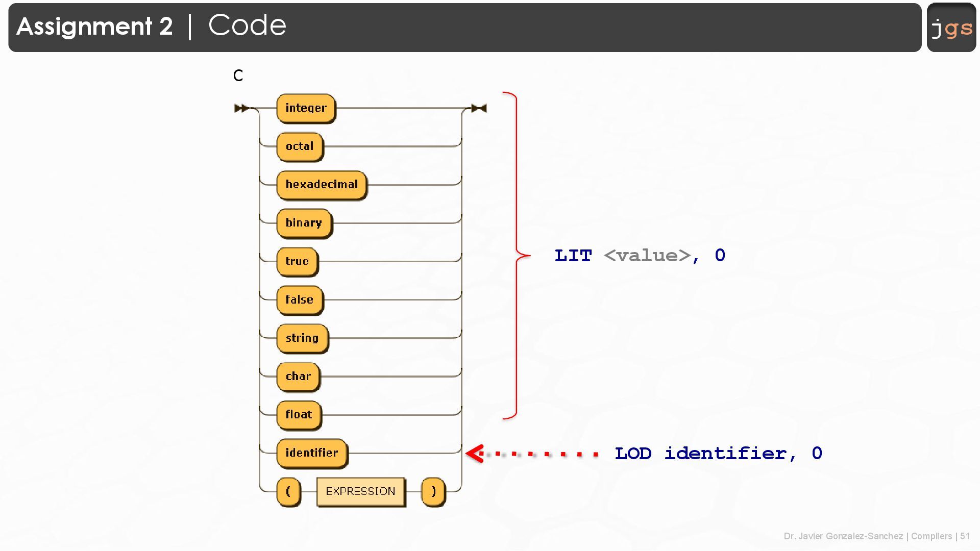
Task: Click the railroad diagram end marker
Action: tap(479, 108)
